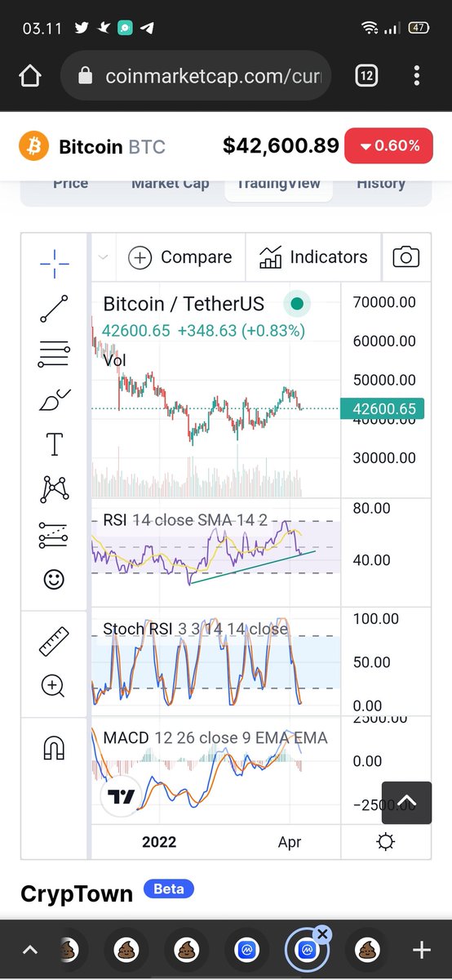
Task: Open the forecasting position tool
Action: coord(54,535)
